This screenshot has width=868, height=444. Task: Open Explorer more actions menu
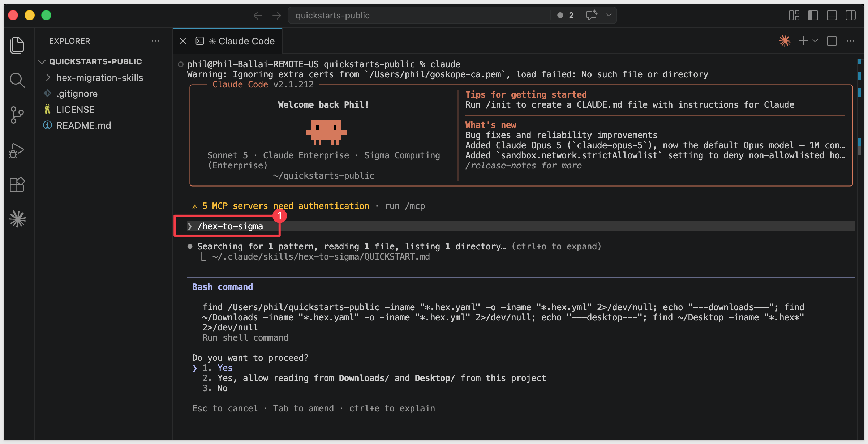[x=155, y=41]
